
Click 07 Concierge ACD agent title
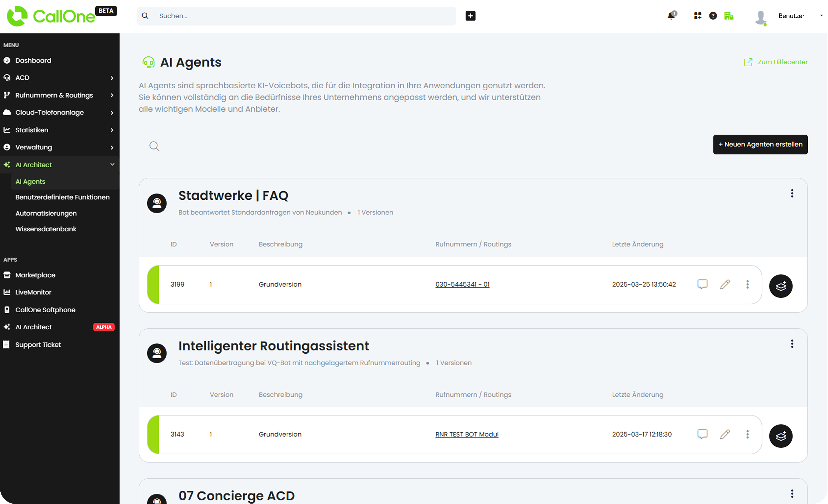[237, 496]
